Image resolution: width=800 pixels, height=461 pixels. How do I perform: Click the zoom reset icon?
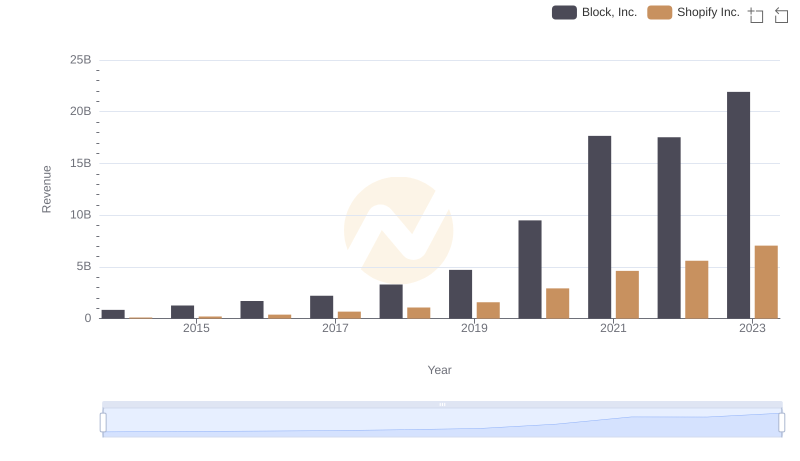tap(781, 15)
